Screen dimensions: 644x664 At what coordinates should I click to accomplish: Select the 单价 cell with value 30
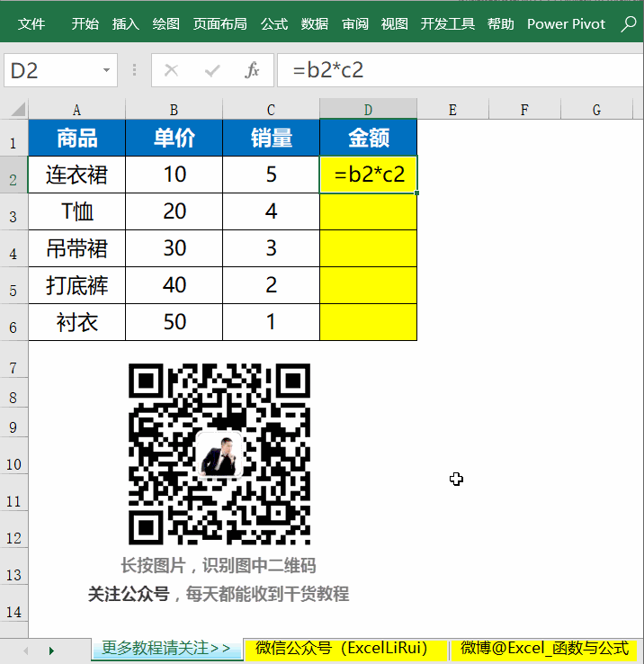[174, 248]
